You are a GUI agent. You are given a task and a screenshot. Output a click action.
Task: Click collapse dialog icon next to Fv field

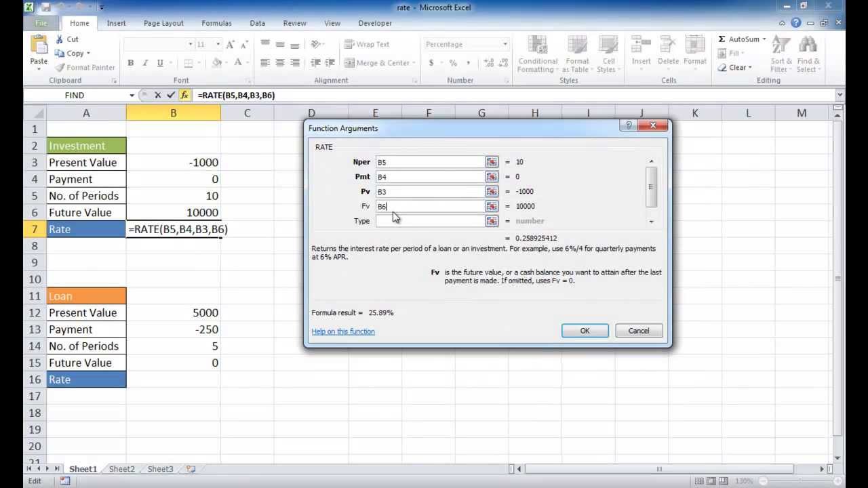[492, 206]
